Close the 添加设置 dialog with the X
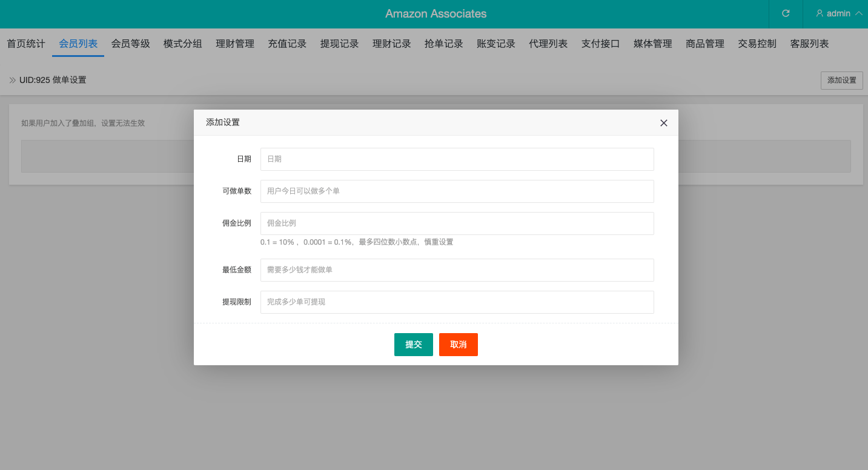This screenshot has height=470, width=868. 663,122
